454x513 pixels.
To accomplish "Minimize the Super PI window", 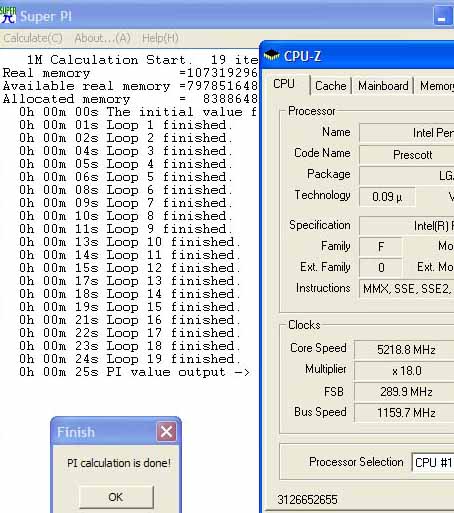I will [x=442, y=16].
